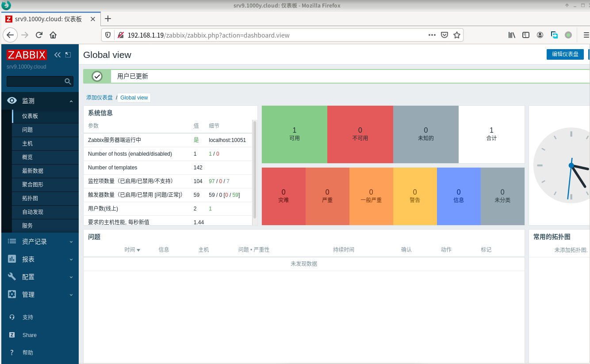Click the 帮助 question mark icon
The height and width of the screenshot is (364, 590).
click(11, 352)
